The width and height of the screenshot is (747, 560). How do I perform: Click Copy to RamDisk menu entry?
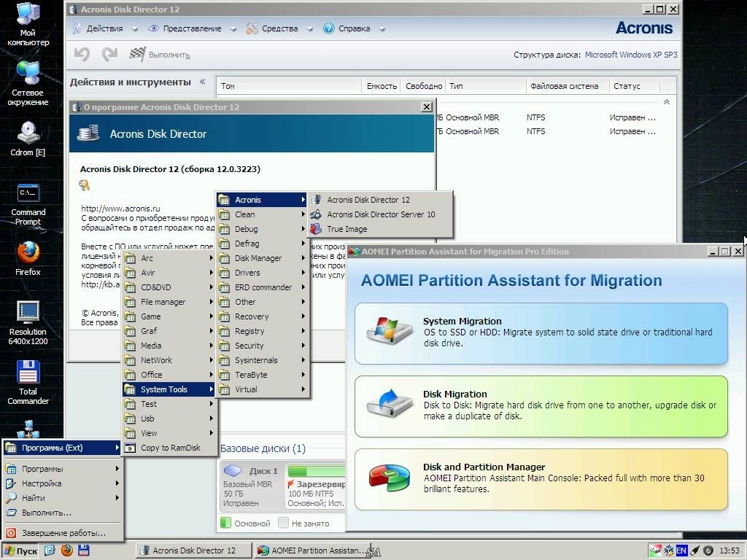point(169,448)
